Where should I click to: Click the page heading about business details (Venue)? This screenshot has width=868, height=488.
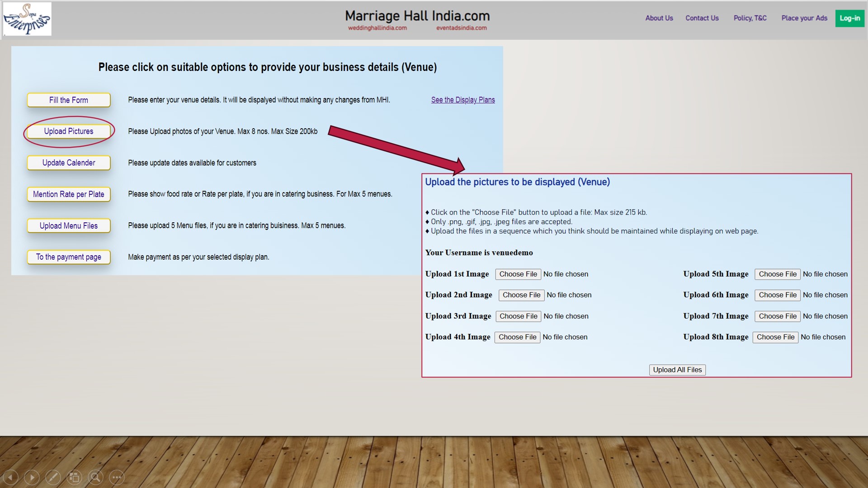(268, 67)
